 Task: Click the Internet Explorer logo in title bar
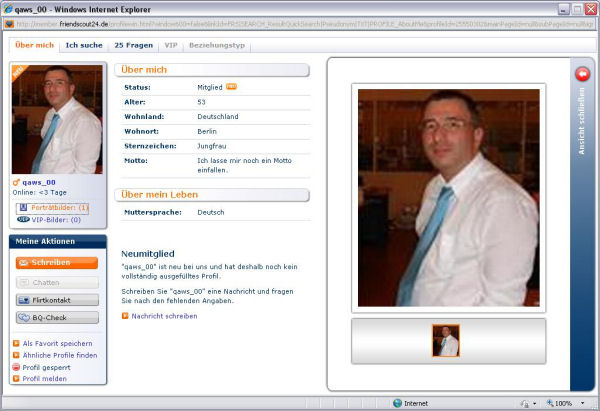[8, 9]
